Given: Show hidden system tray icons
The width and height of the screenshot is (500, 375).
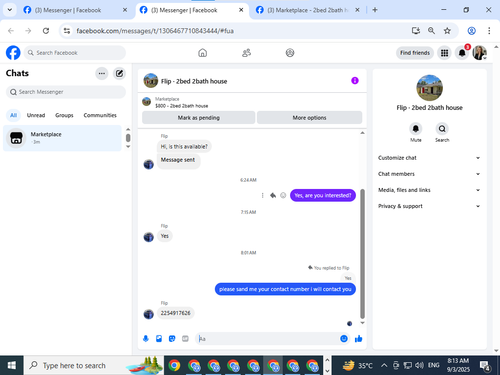Looking at the screenshot, I should click(384, 365).
